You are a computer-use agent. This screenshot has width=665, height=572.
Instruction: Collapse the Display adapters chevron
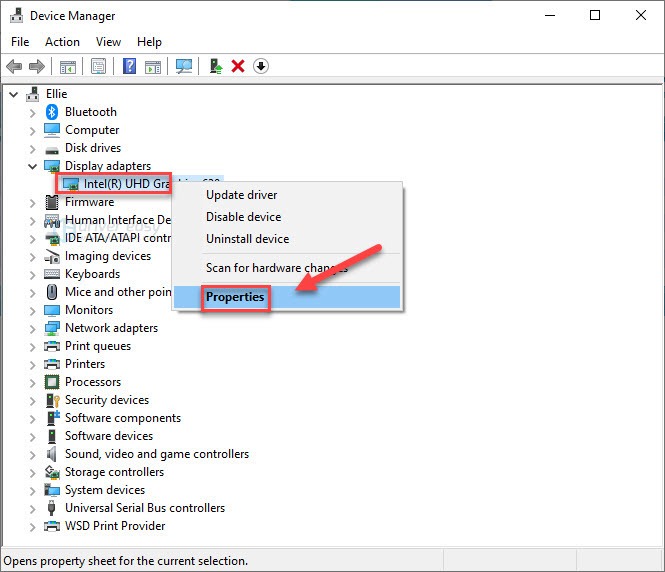(x=33, y=166)
